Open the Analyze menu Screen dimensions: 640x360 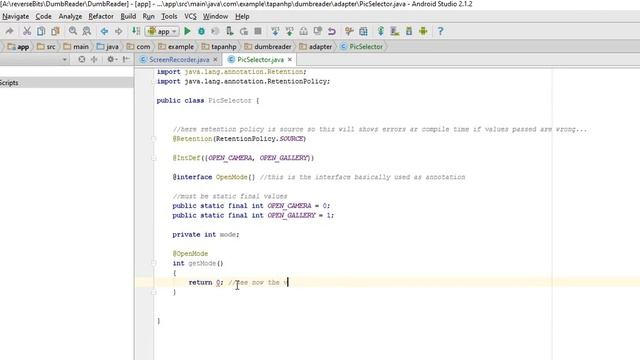pos(70,16)
